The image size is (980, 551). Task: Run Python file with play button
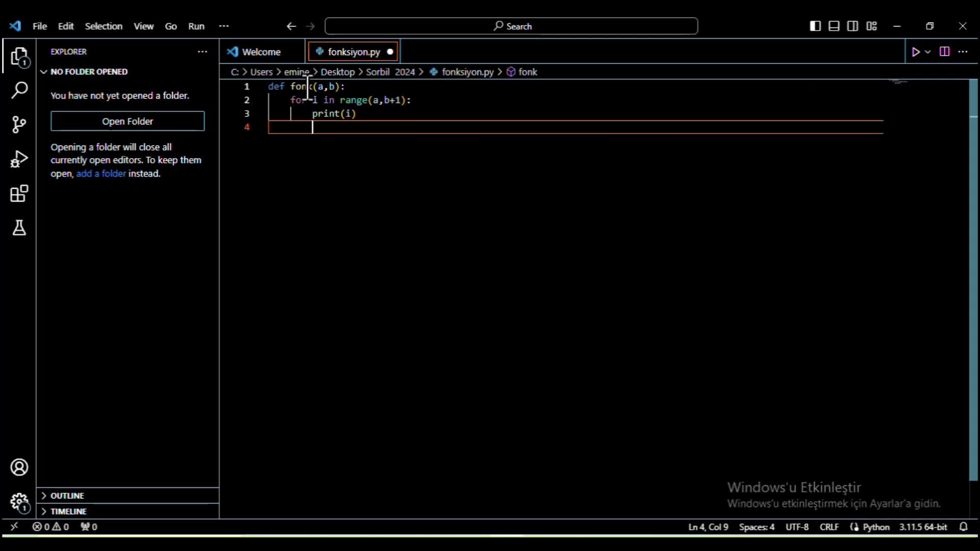pos(916,52)
